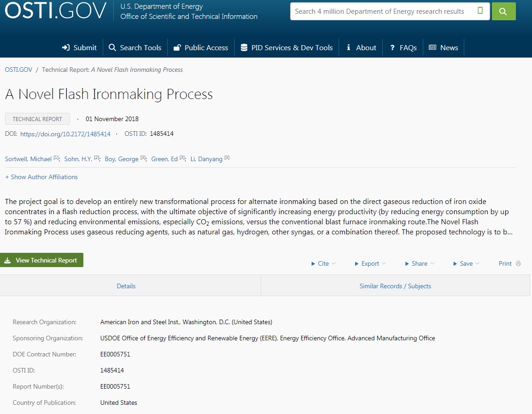Screen dimensions: 532x414
Task: Select the DOE Contract Number value EE0005751
Action: [115, 354]
